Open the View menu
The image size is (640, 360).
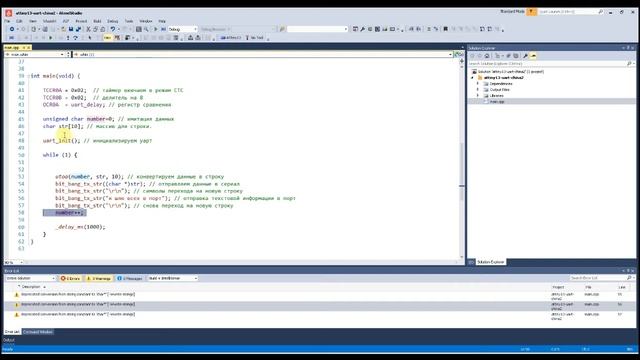tap(33, 21)
